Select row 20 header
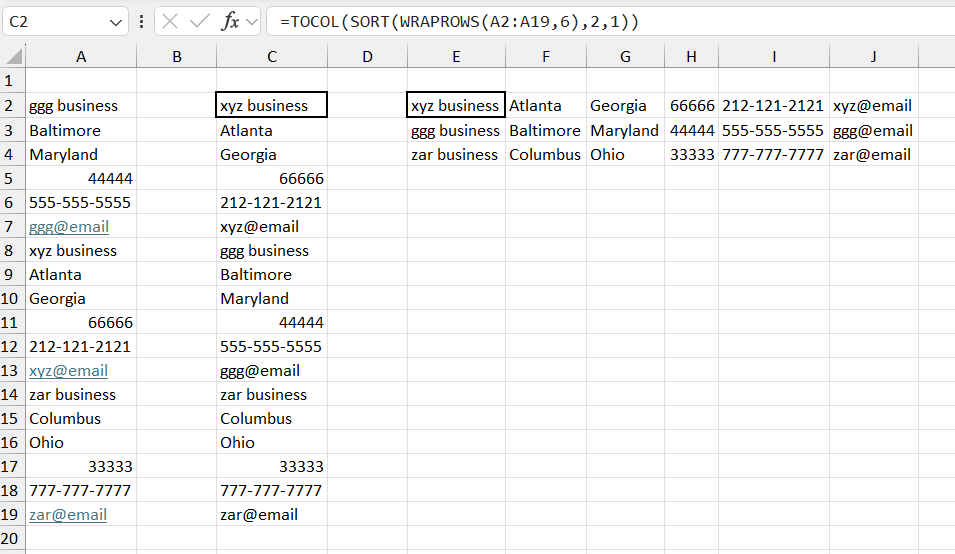 (12, 539)
